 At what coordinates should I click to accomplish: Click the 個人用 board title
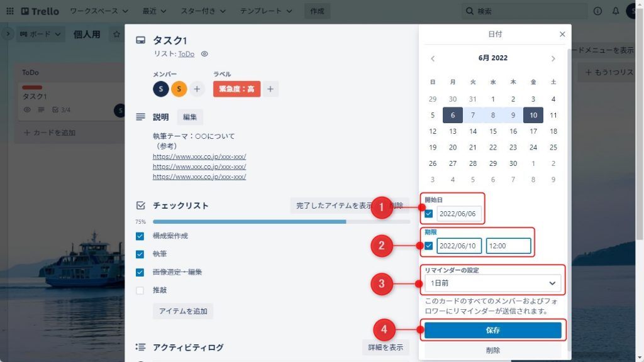[x=87, y=34]
